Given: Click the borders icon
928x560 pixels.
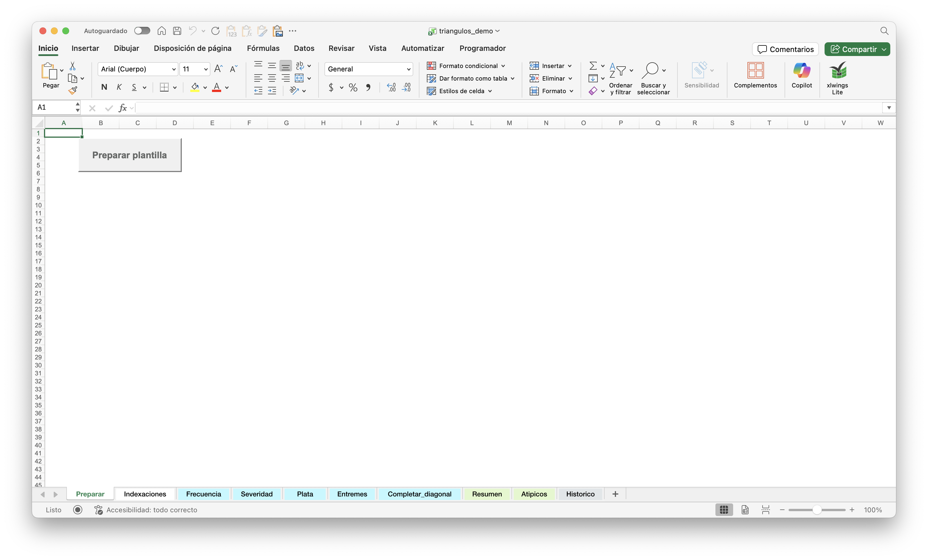Looking at the screenshot, I should coord(164,87).
